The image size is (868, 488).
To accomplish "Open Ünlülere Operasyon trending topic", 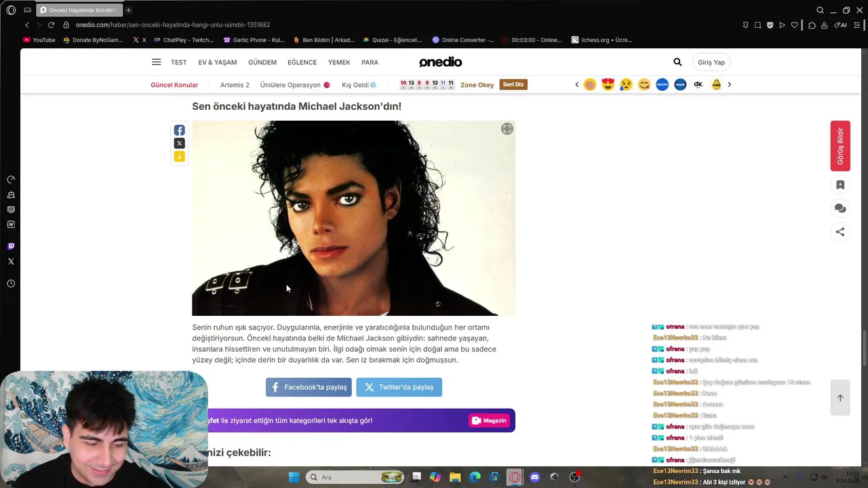I will coord(294,85).
